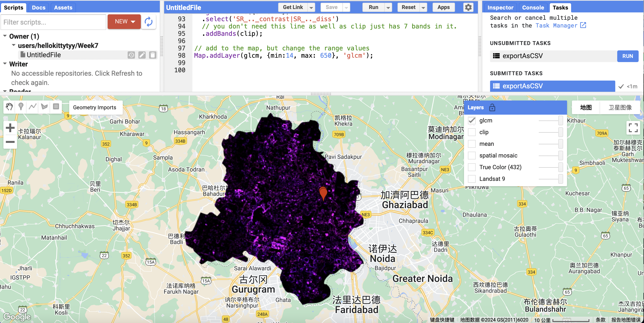The width and height of the screenshot is (644, 323).
Task: Switch to the Docs tab
Action: (x=38, y=8)
